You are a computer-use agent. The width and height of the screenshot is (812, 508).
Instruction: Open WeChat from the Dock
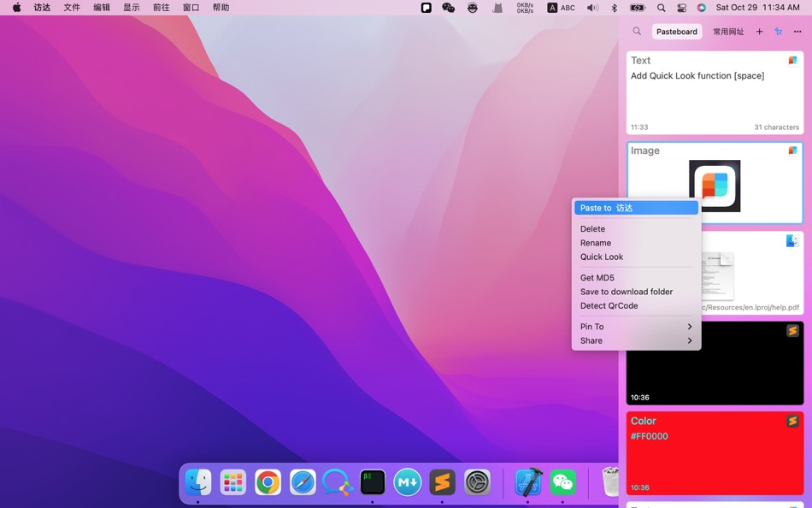[x=563, y=482]
